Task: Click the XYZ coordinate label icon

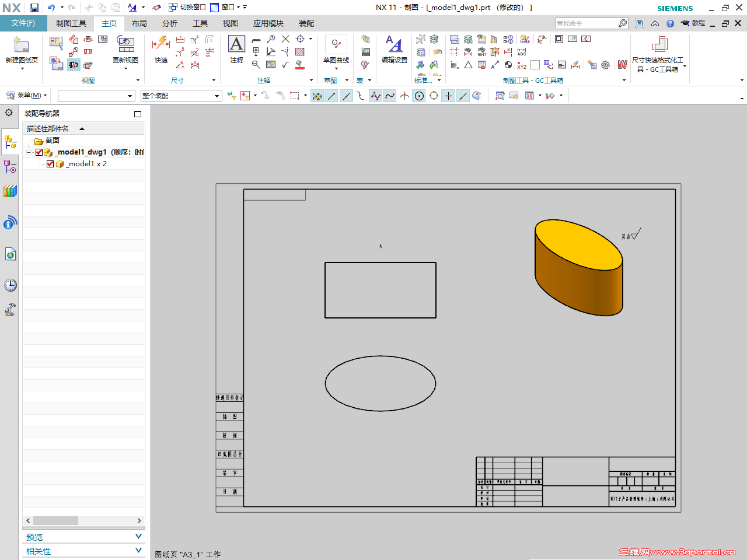Action: (x=522, y=65)
